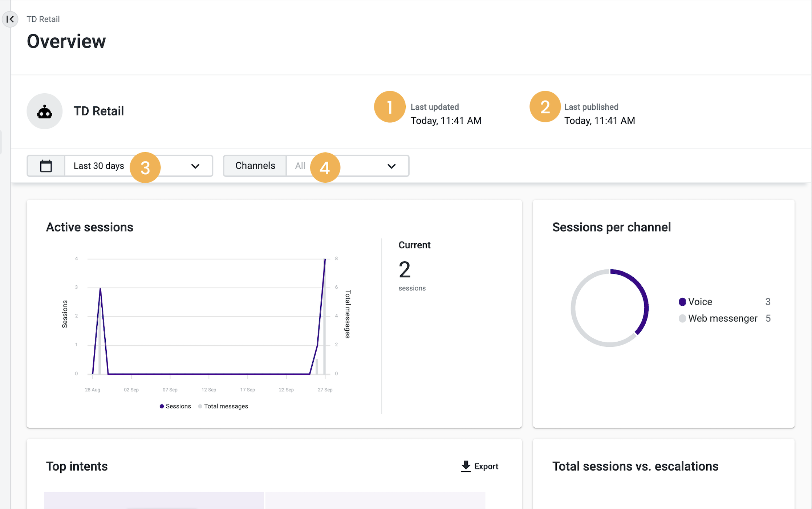Select the TD Retail breadcrumb link
Viewport: 812px width, 509px height.
point(43,19)
